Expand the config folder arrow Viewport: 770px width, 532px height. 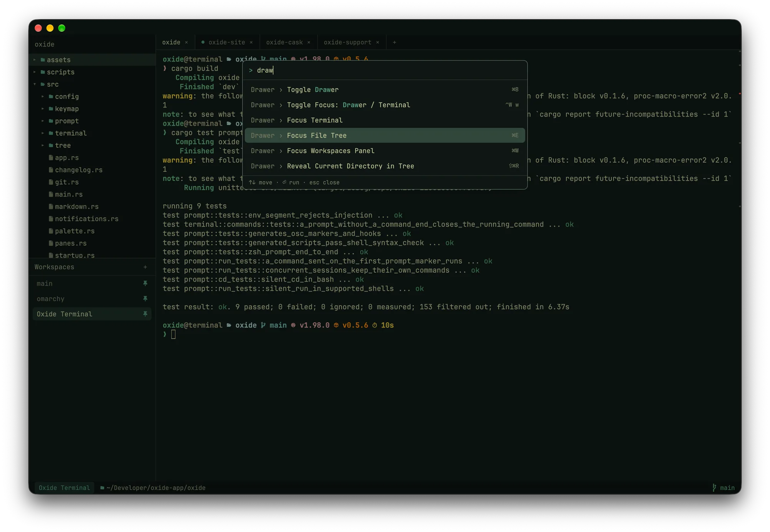pos(43,97)
